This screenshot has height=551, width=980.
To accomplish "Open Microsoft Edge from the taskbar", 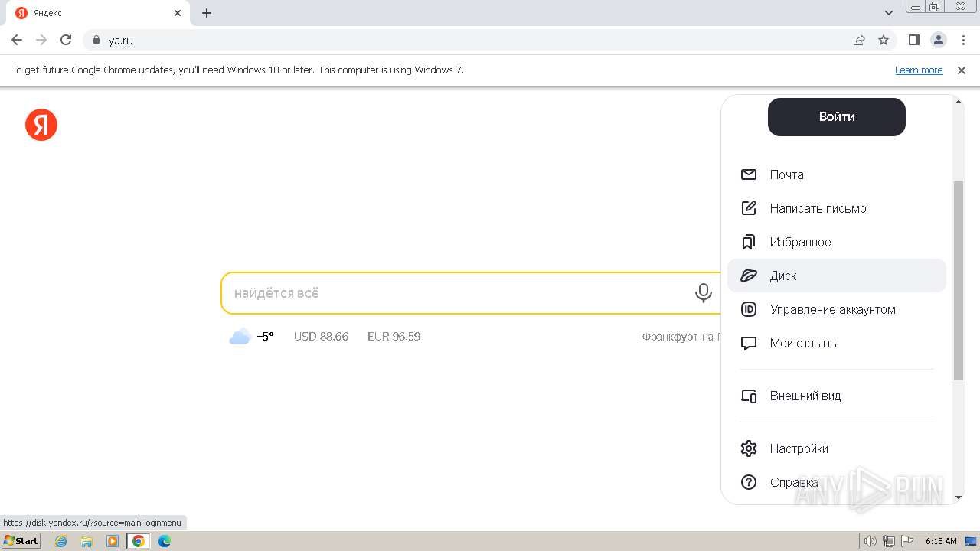I will point(165,541).
